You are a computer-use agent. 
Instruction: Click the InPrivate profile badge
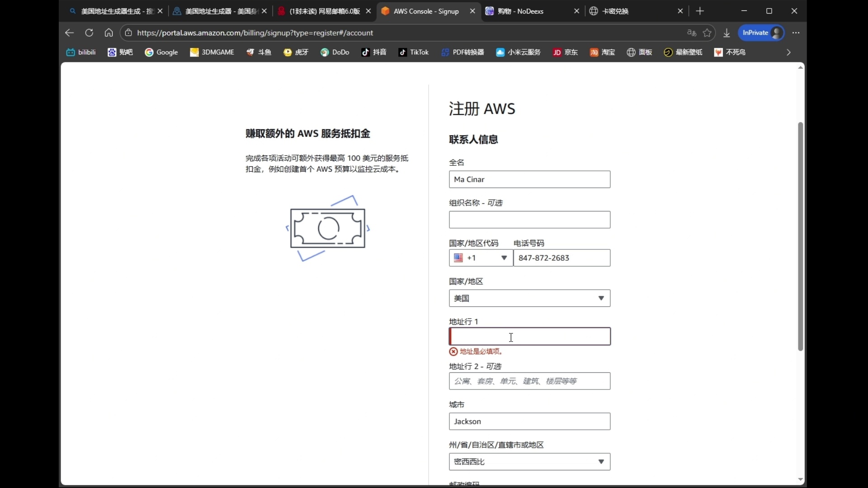coord(761,33)
